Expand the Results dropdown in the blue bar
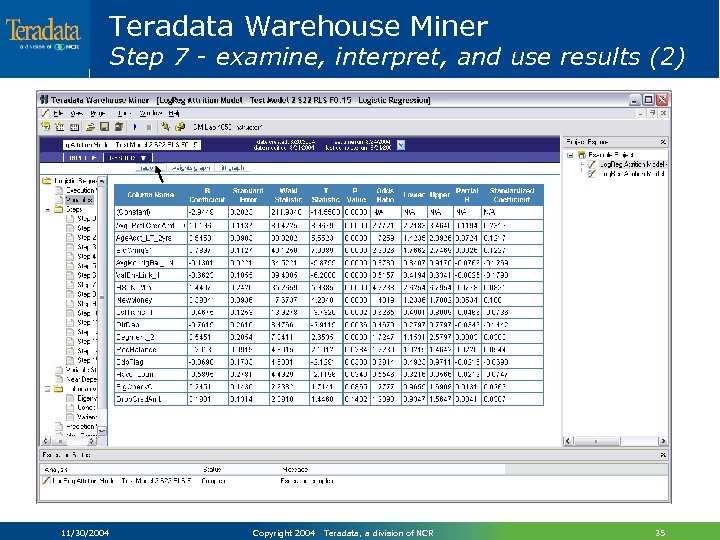The image size is (720, 540). point(128,158)
